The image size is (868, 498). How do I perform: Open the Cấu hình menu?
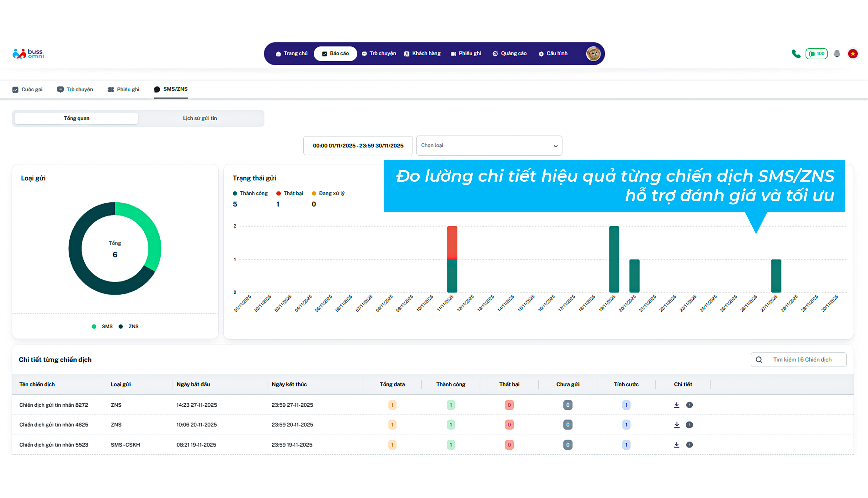coord(553,53)
